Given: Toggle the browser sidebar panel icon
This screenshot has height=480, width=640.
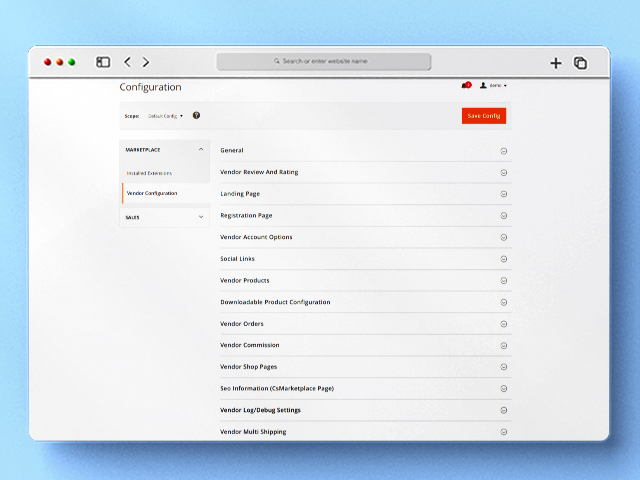Looking at the screenshot, I should 103,62.
